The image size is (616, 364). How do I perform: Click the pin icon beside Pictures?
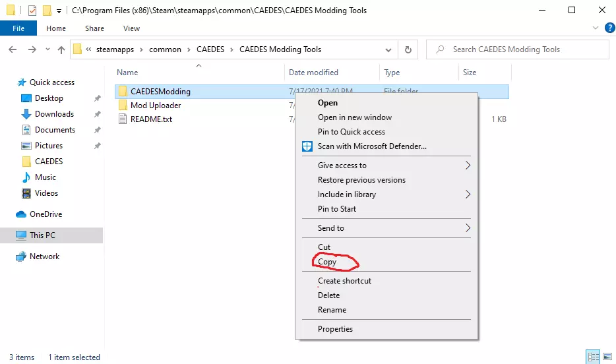(98, 146)
